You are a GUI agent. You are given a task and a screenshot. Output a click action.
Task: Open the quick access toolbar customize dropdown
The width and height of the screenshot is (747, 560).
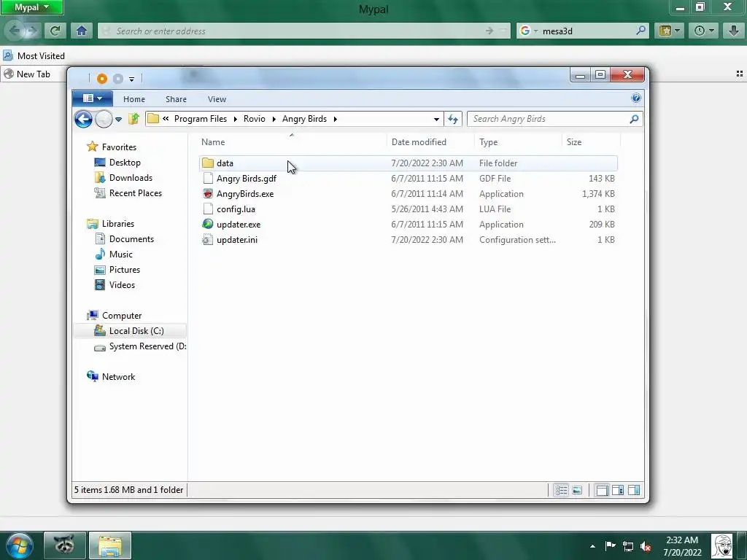tap(131, 79)
